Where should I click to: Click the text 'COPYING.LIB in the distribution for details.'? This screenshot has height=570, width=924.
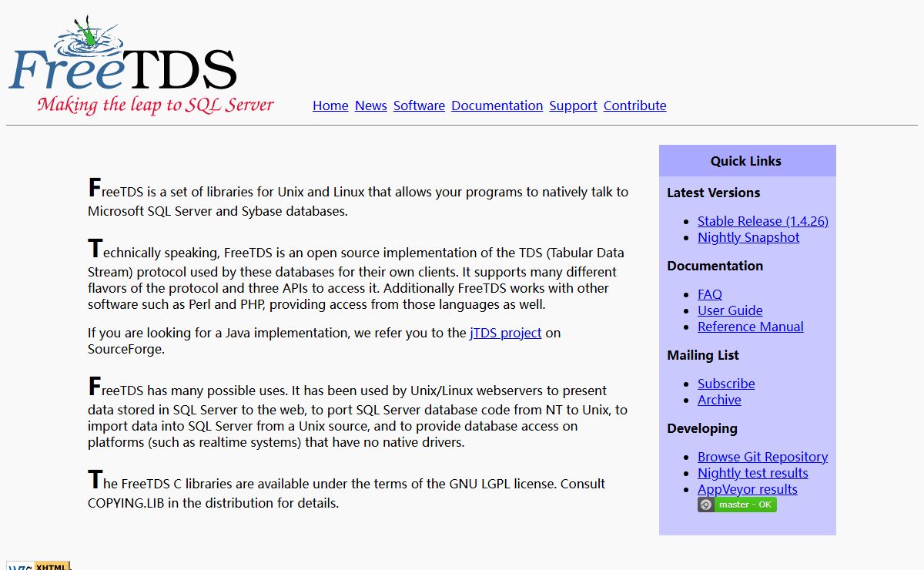click(213, 503)
